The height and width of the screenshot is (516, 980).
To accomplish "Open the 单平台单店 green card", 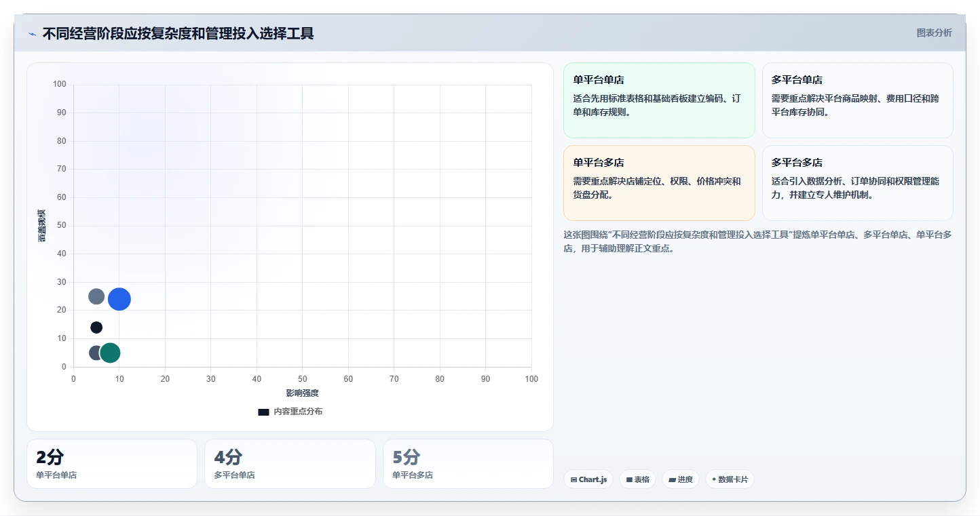I will pyautogui.click(x=659, y=100).
